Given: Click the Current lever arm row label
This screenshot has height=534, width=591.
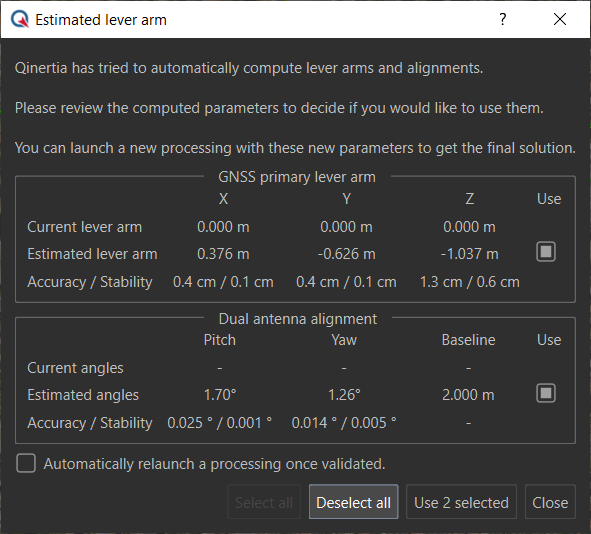Looking at the screenshot, I should [84, 227].
